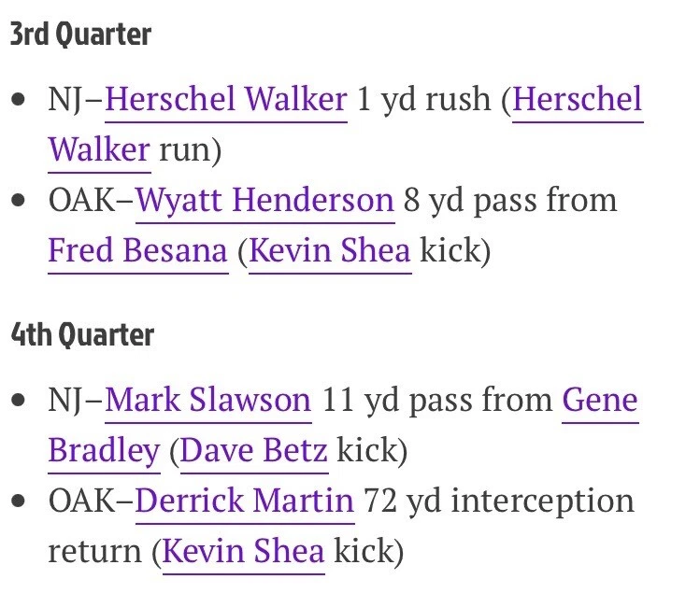Click bullet beside NJ Mark Slawson entry
The image size is (700, 593).
click(20, 402)
